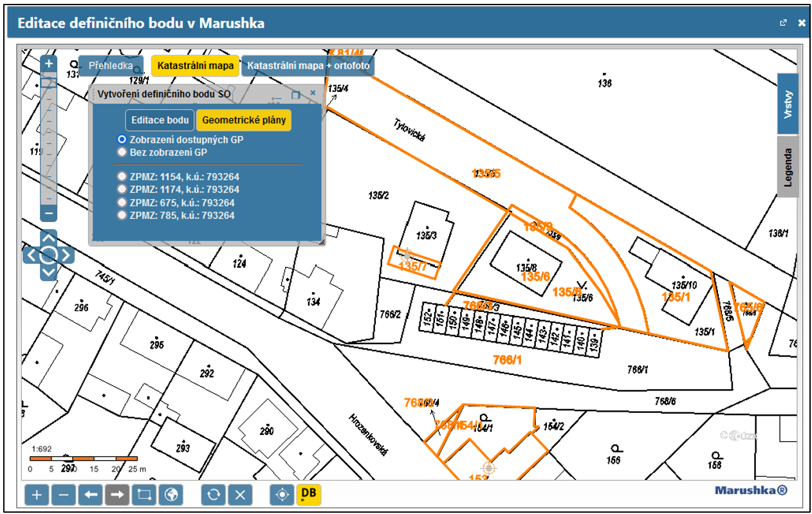The height and width of the screenshot is (514, 812).
Task: Select 'Bez zobrazení GP' radio option
Action: [122, 152]
